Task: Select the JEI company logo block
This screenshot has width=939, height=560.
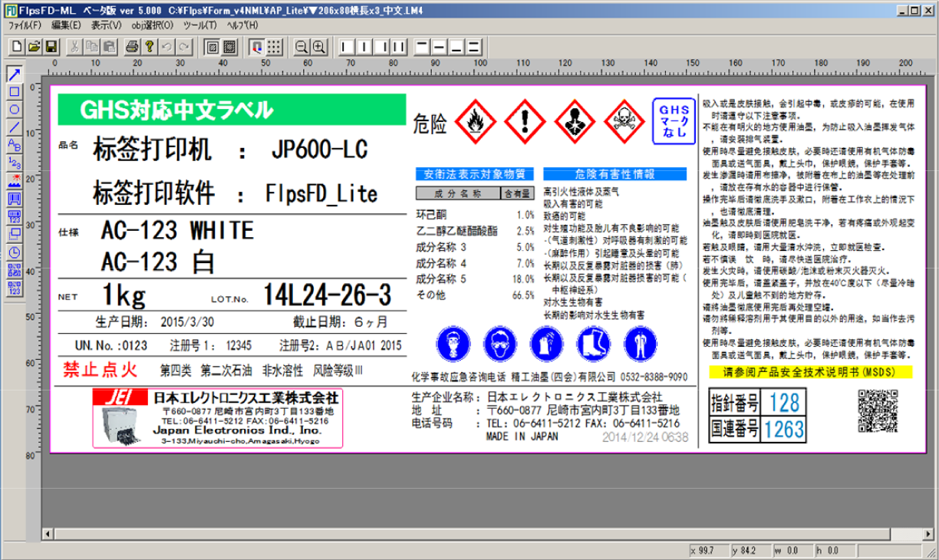Action: pyautogui.click(x=217, y=419)
